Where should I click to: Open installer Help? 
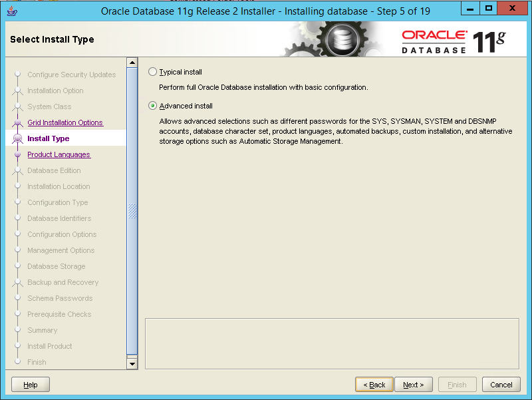[31, 385]
